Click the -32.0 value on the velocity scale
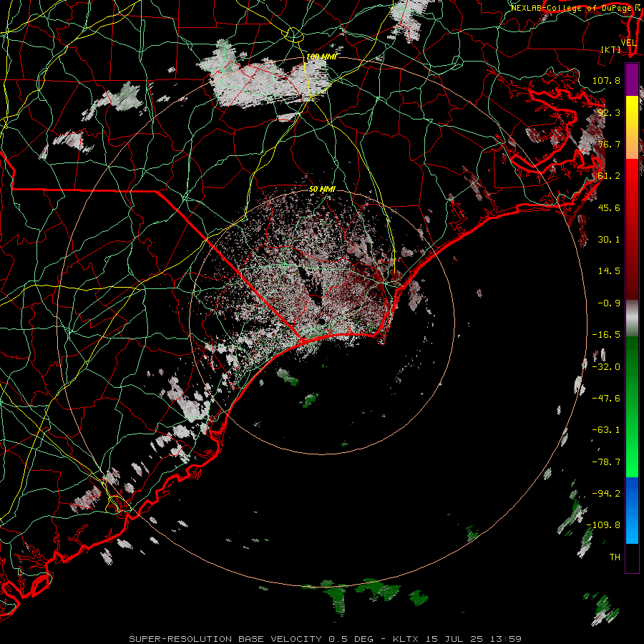The height and width of the screenshot is (644, 644). click(606, 367)
